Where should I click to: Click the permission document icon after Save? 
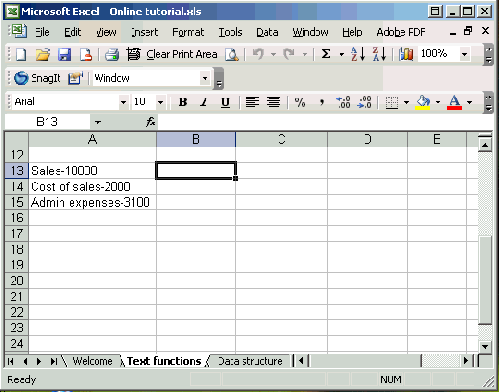[85, 54]
